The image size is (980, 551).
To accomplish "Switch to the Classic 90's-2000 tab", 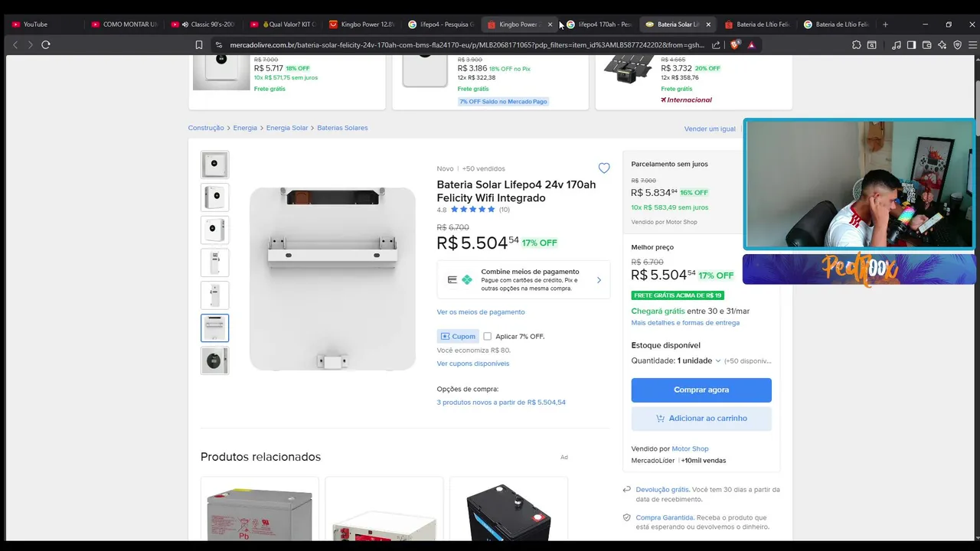I will 204,24.
